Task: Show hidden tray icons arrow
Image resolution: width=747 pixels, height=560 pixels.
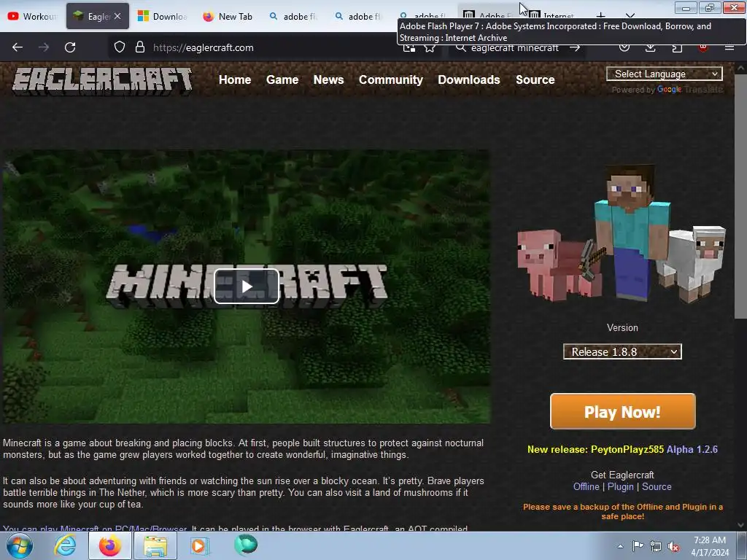Action: (620, 546)
